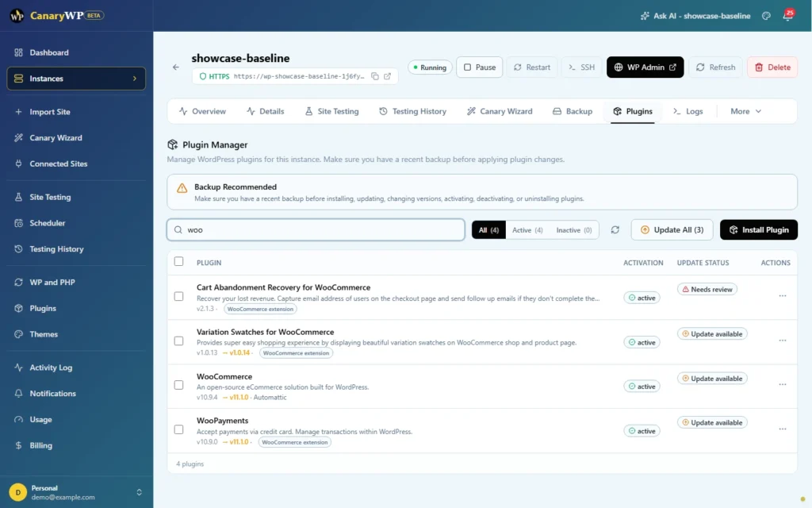The image size is (812, 508).
Task: Switch to the Overview tab
Action: point(202,111)
